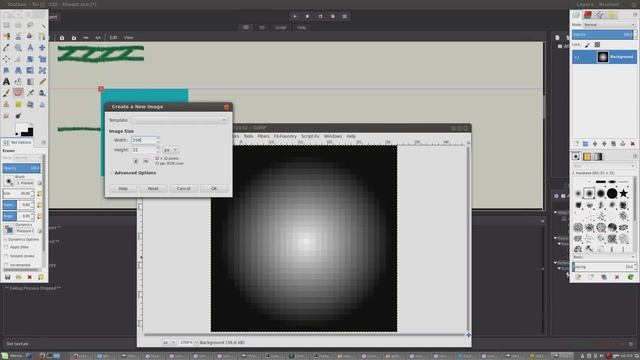
Task: Create a new layer with Layers panel icon
Action: (576, 144)
